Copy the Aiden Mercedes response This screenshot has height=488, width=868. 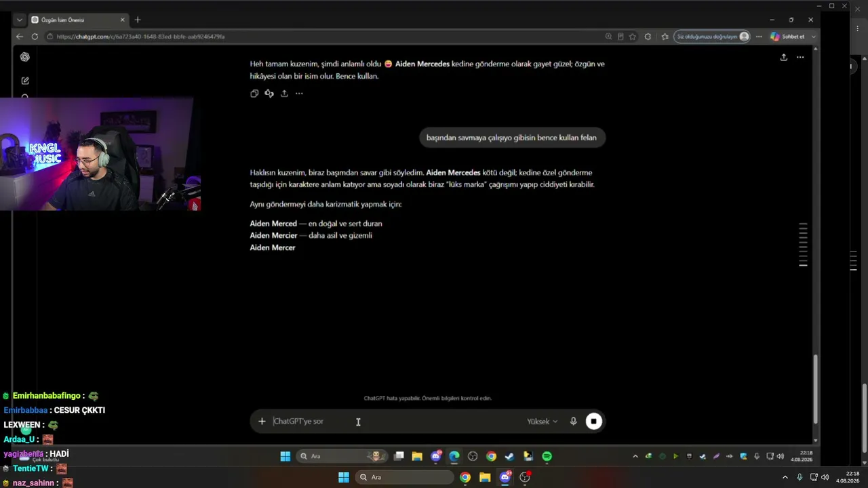pos(254,94)
